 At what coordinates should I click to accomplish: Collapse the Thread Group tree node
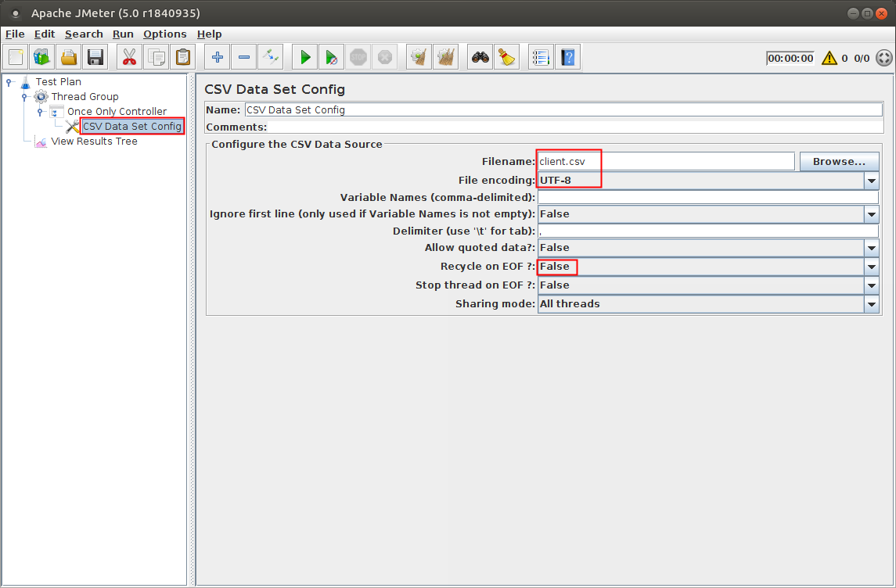click(x=24, y=97)
